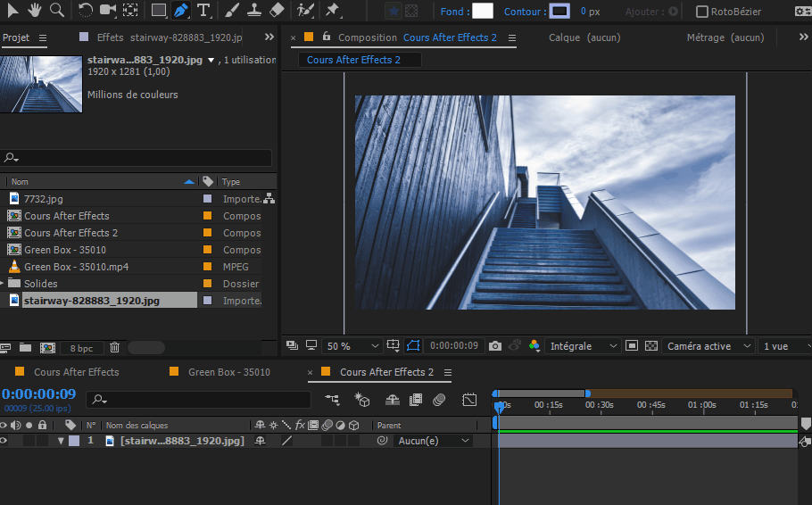The width and height of the screenshot is (812, 505).
Task: Create new composition icon in Project panel
Action: 47,348
